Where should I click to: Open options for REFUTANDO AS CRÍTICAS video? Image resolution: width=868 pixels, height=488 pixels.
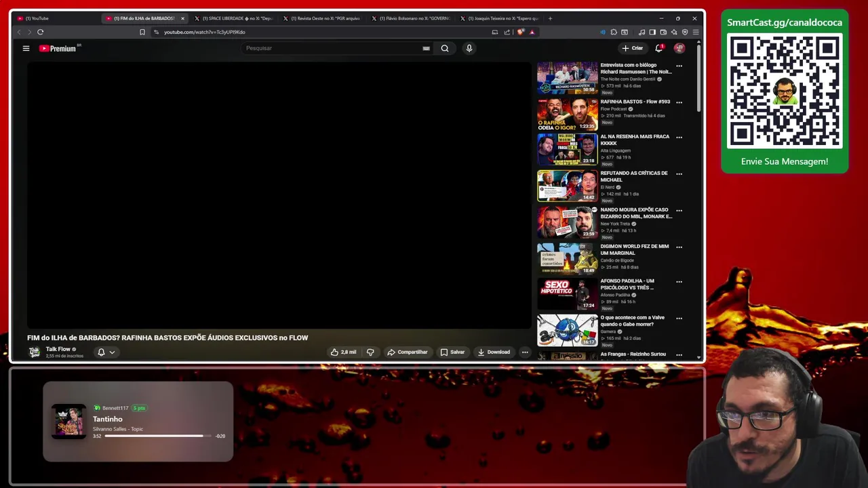tap(679, 174)
